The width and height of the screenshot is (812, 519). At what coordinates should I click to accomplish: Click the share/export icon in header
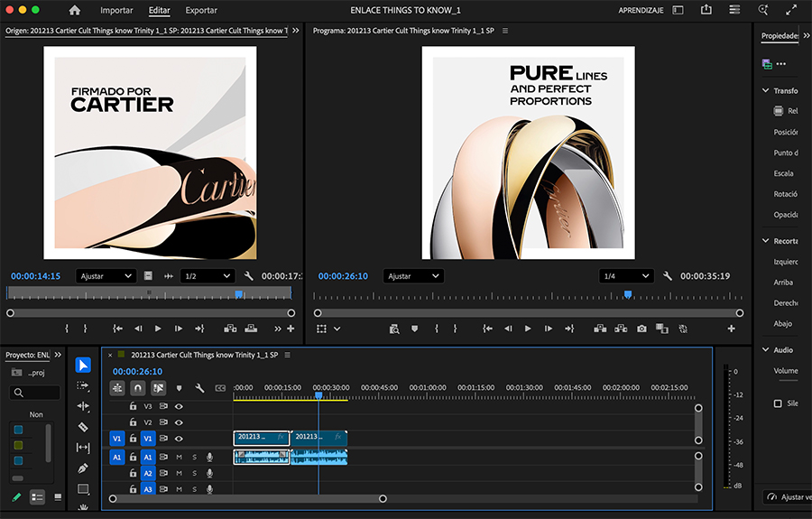706,10
